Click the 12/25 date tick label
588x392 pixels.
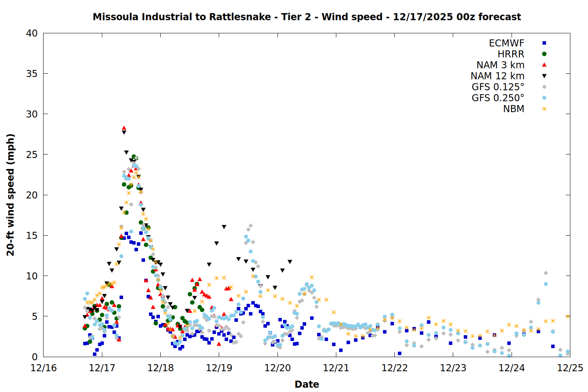coord(570,368)
